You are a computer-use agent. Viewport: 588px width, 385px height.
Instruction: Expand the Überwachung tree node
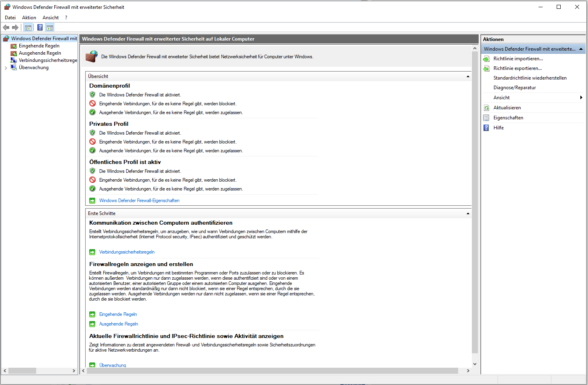[6, 67]
